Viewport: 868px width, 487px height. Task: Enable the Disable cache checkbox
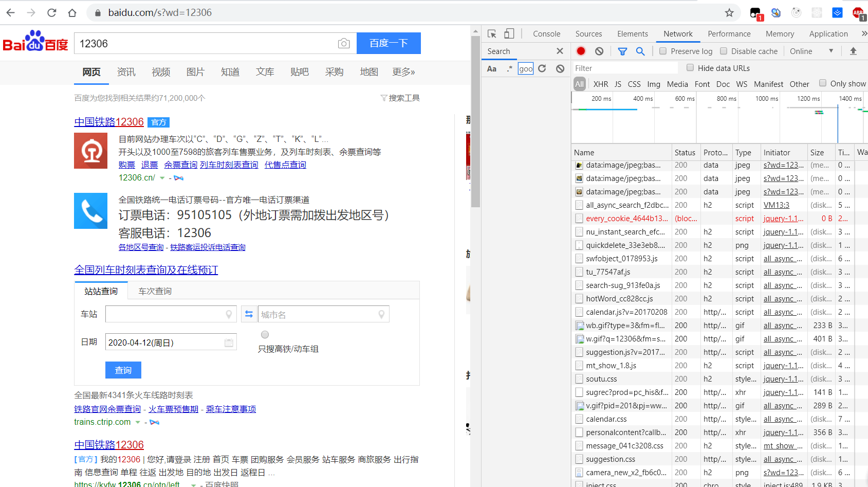tap(724, 51)
